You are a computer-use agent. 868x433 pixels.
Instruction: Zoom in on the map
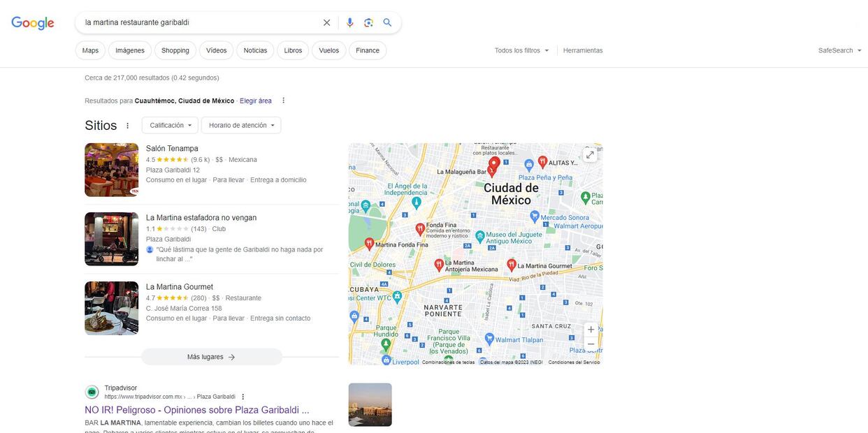click(591, 330)
